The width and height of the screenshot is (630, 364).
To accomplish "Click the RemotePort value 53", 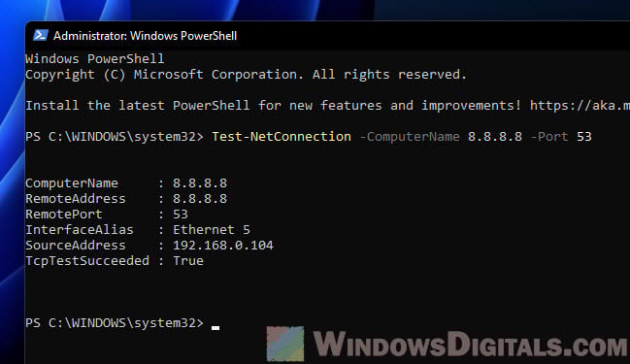I will click(x=181, y=215).
